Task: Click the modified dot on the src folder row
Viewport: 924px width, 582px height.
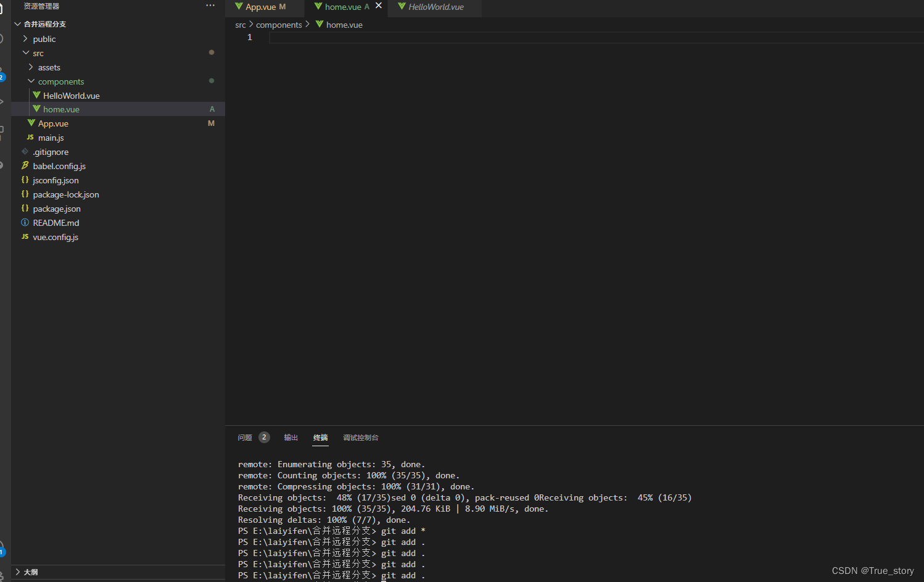Action: click(212, 52)
